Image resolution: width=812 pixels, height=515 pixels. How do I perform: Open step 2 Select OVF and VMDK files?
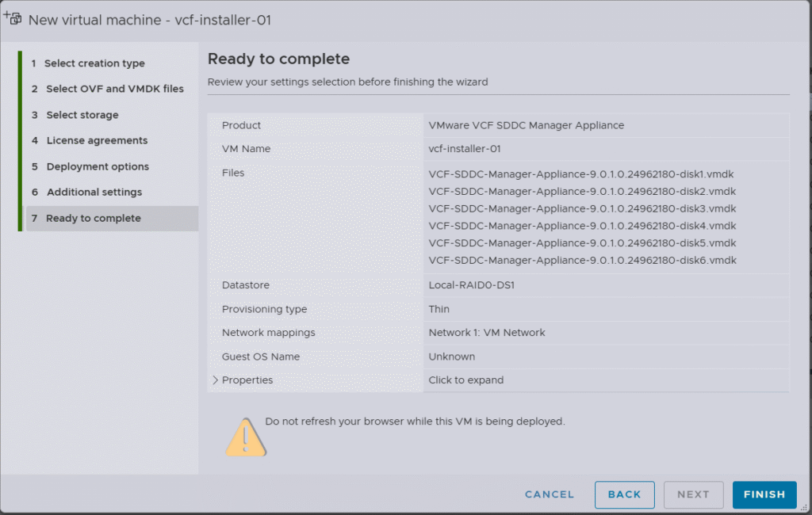coord(114,89)
